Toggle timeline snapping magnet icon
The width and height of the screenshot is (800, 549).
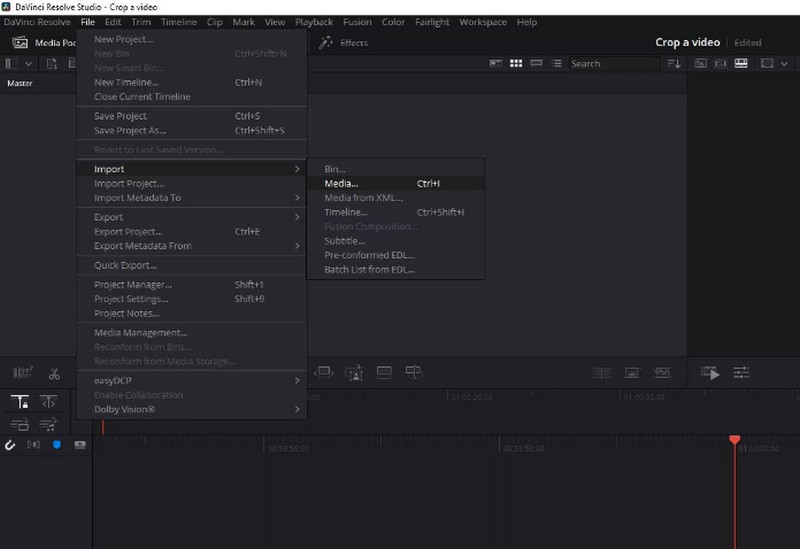(10, 445)
